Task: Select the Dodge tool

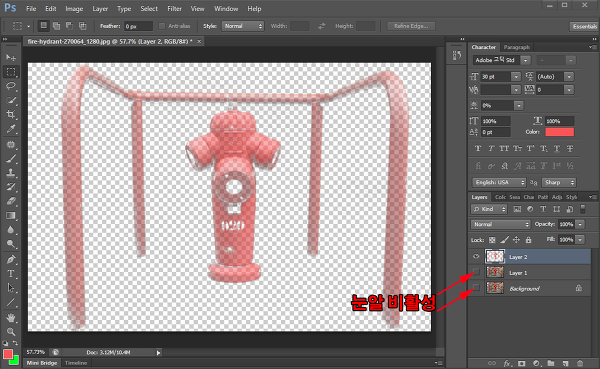Action: (10, 244)
